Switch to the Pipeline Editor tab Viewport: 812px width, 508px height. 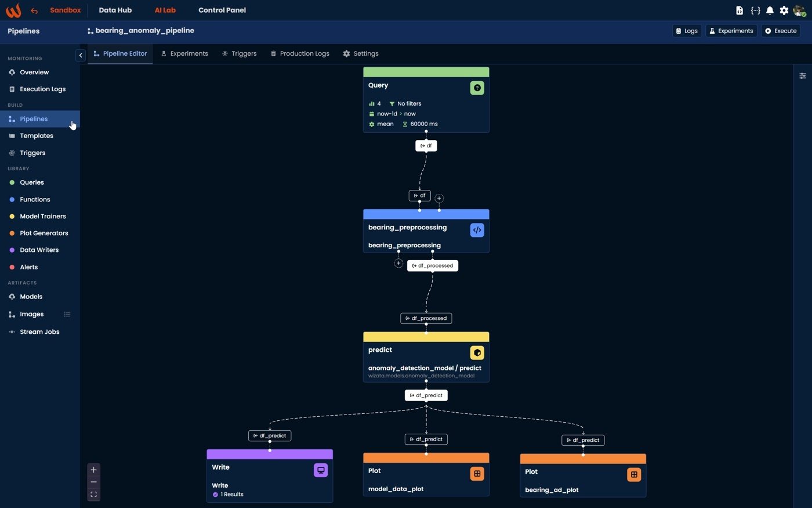[120, 53]
